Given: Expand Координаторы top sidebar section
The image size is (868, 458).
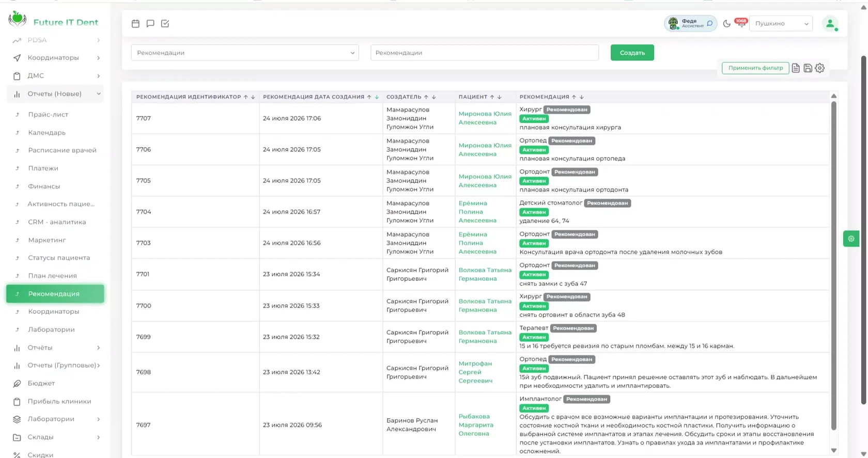Looking at the screenshot, I should point(55,58).
